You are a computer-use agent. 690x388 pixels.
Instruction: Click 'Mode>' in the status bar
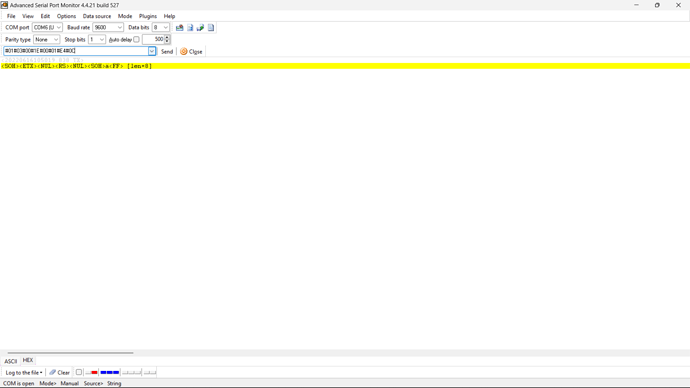point(48,384)
